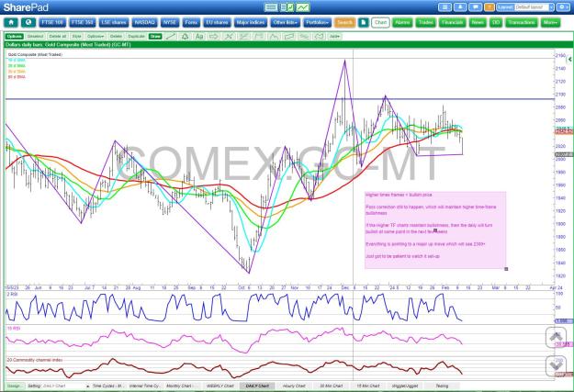Switch to the News view
The width and height of the screenshot is (574, 392).
(x=478, y=23)
